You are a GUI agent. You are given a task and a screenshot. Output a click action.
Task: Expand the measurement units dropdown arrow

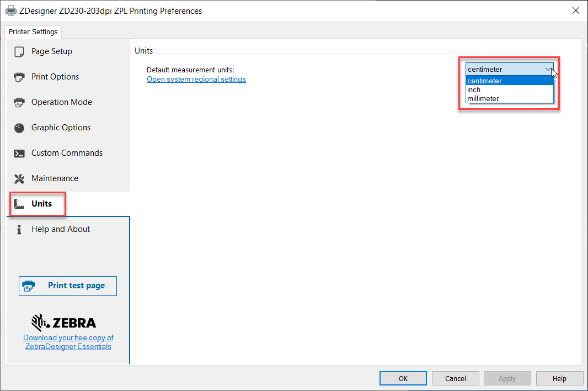(548, 69)
